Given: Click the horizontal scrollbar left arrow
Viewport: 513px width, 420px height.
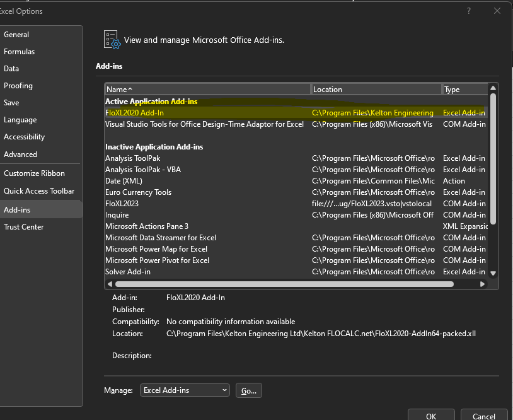Looking at the screenshot, I should [x=110, y=284].
